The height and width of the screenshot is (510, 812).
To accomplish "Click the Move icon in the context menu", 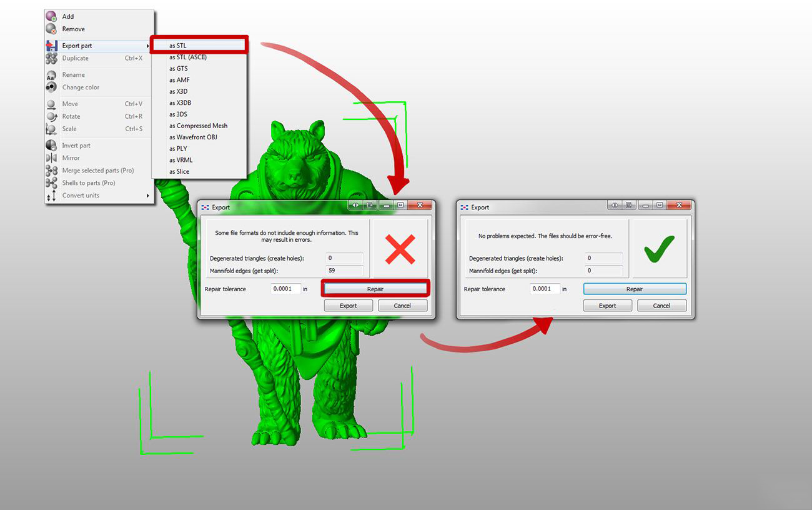I will pyautogui.click(x=52, y=104).
